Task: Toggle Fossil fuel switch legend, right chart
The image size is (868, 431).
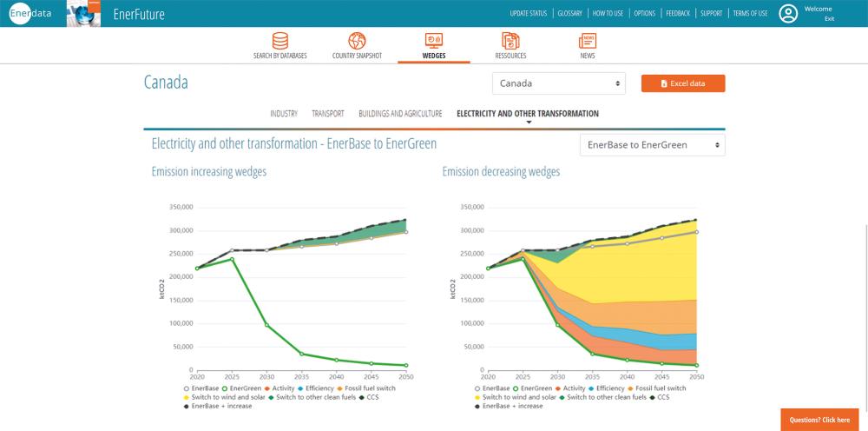Action: coord(656,388)
